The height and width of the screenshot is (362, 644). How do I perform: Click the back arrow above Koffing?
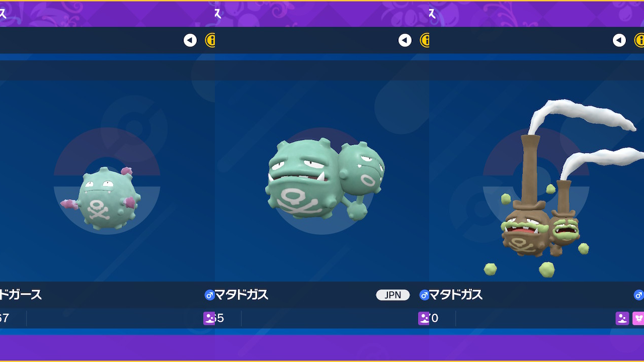190,40
